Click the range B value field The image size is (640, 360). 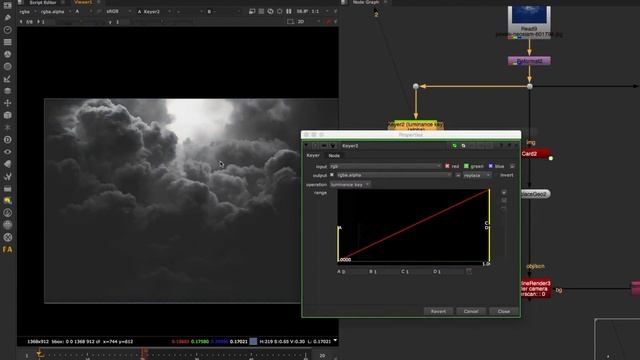coord(386,271)
